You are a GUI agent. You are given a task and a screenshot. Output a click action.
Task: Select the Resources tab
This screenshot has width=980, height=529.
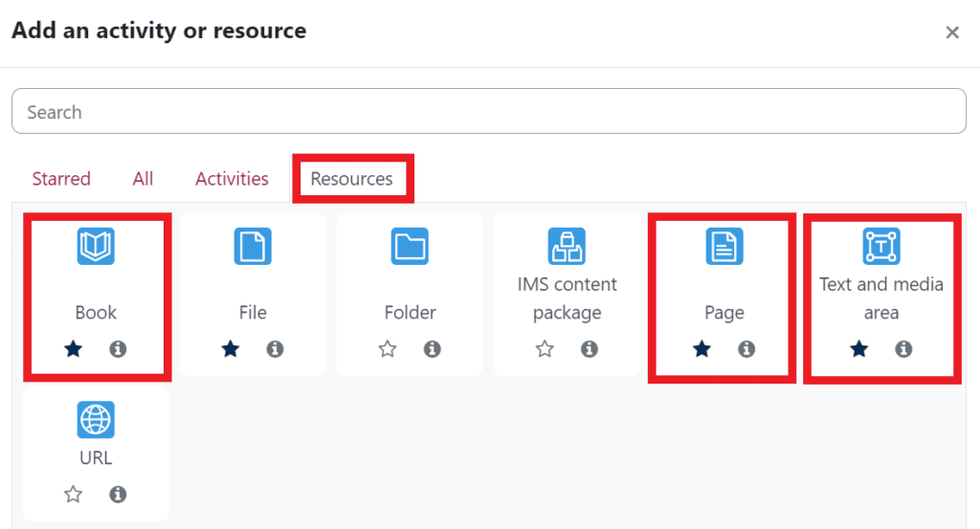pyautogui.click(x=351, y=179)
